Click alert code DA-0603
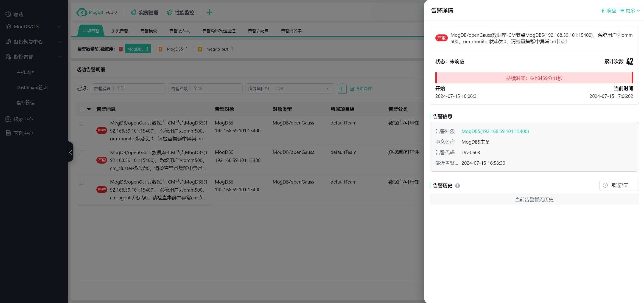Image resolution: width=644 pixels, height=303 pixels. 471,152
